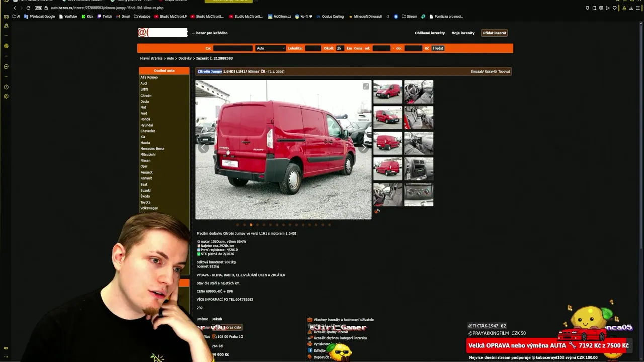This screenshot has height=362, width=644.
Task: Open bottom-row left interior thumbnail
Action: [388, 195]
